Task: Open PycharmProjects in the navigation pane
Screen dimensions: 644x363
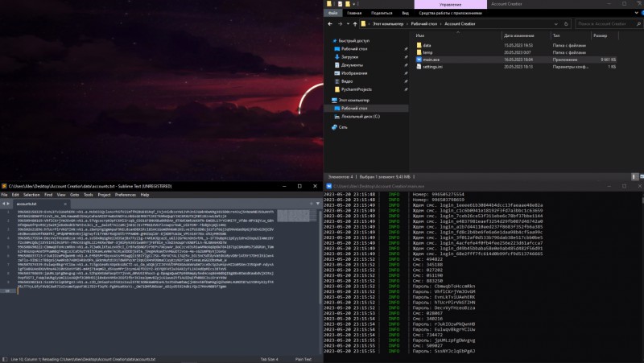Action: pyautogui.click(x=356, y=89)
